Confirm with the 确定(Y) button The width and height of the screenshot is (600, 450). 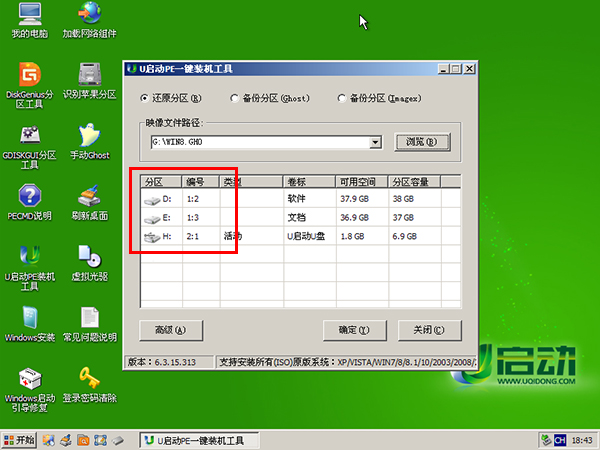(354, 330)
